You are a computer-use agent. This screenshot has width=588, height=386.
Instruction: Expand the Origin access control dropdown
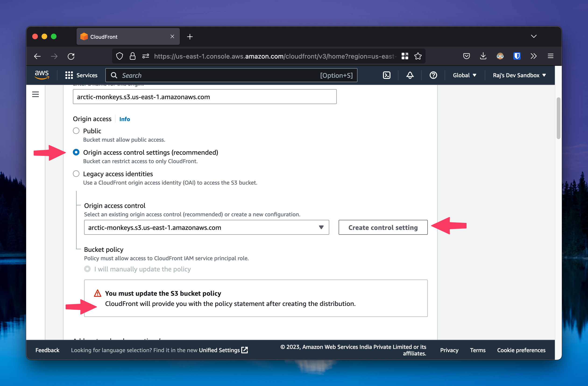pos(206,227)
